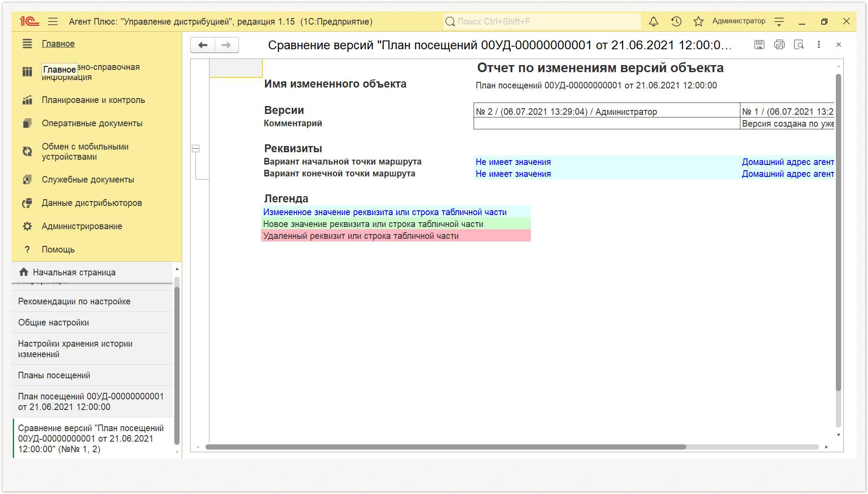Select the highlighted top-left corner cell of report
Screen dimensions: 868x494
point(235,68)
